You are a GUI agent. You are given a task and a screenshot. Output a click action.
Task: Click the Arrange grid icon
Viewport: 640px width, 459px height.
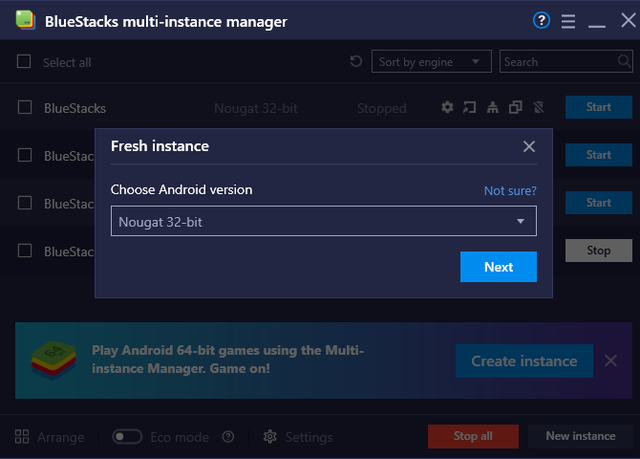point(22,437)
